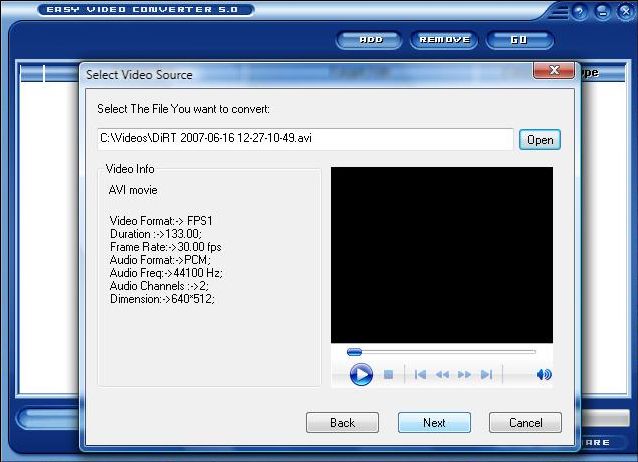Close the Select Video Source dialog
The width and height of the screenshot is (638, 462).
pos(553,73)
